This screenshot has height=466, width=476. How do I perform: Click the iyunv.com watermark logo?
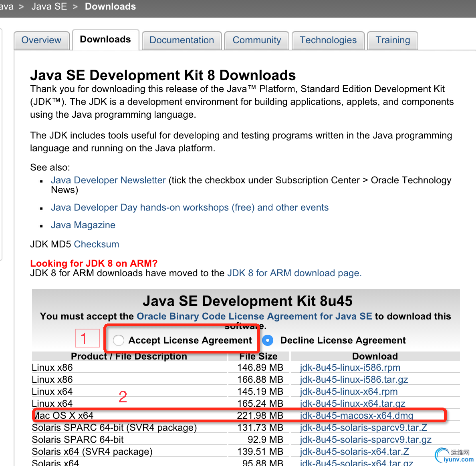click(454, 456)
